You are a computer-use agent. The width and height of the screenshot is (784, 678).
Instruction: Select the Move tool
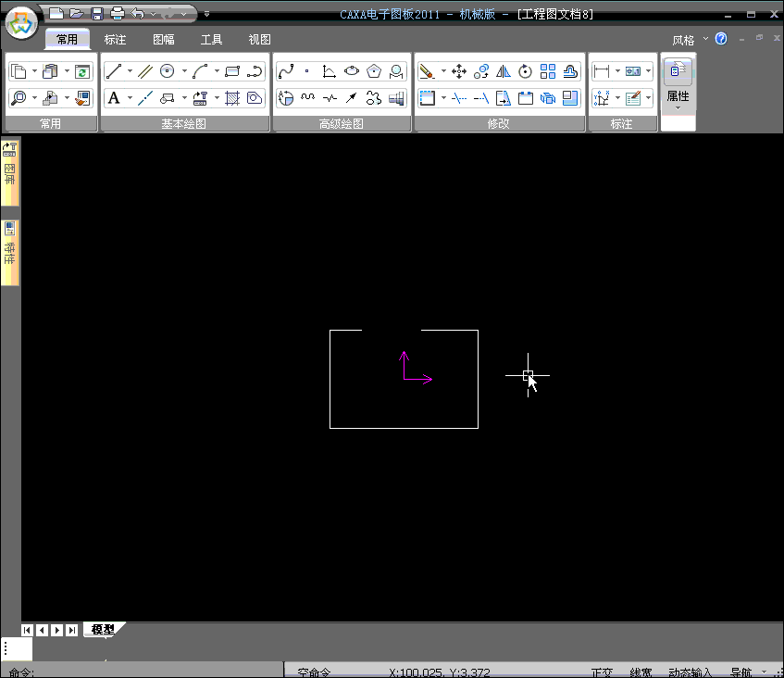coord(459,71)
